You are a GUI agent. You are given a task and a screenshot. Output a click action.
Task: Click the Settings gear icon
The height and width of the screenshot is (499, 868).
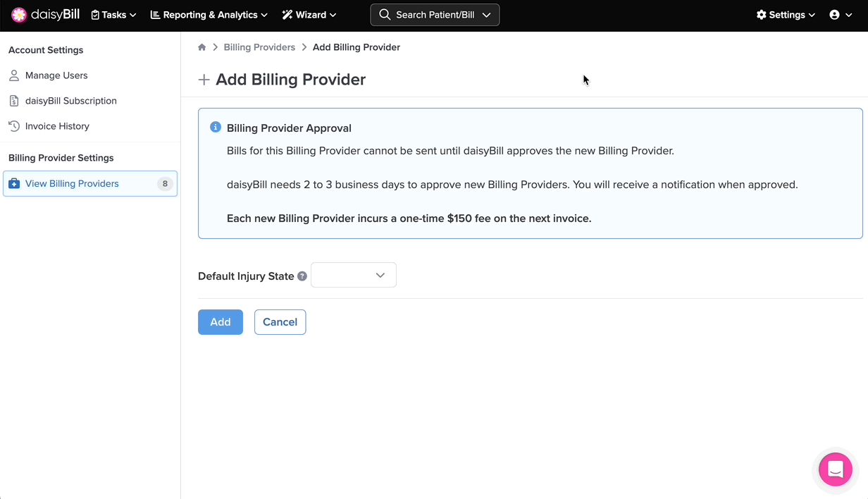761,15
